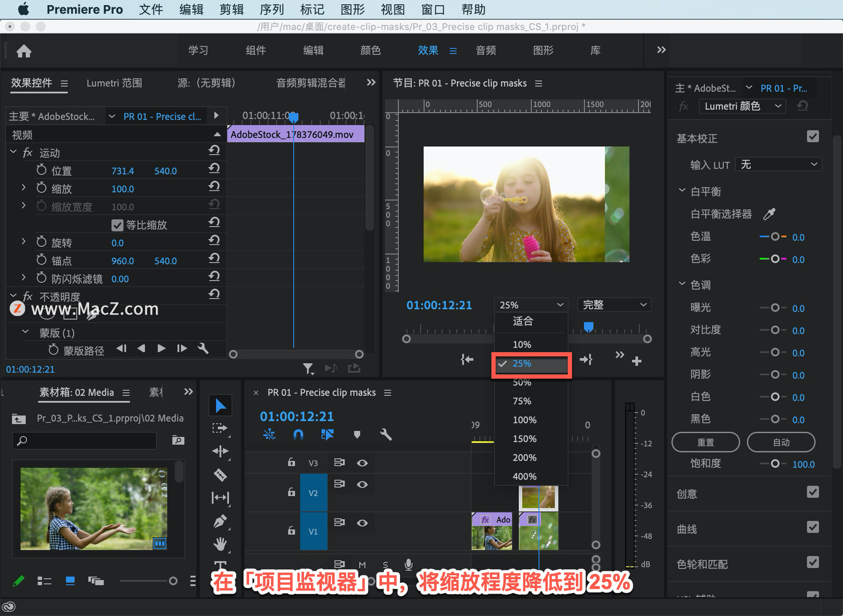Toggle V3 track lock
This screenshot has width=843, height=616.
tap(292, 462)
